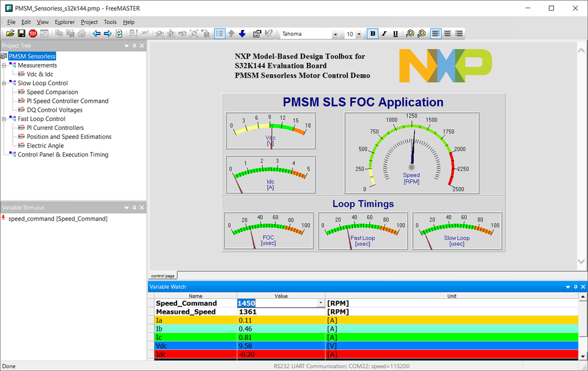Toggle italic formatting
This screenshot has height=371, width=588.
384,34
